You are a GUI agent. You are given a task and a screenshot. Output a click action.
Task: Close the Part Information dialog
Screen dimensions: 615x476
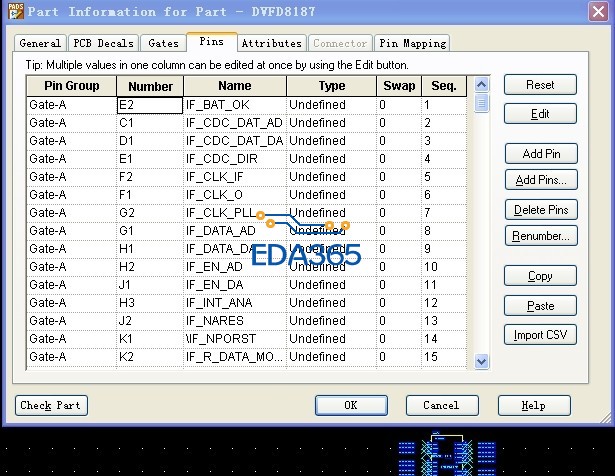click(x=598, y=11)
